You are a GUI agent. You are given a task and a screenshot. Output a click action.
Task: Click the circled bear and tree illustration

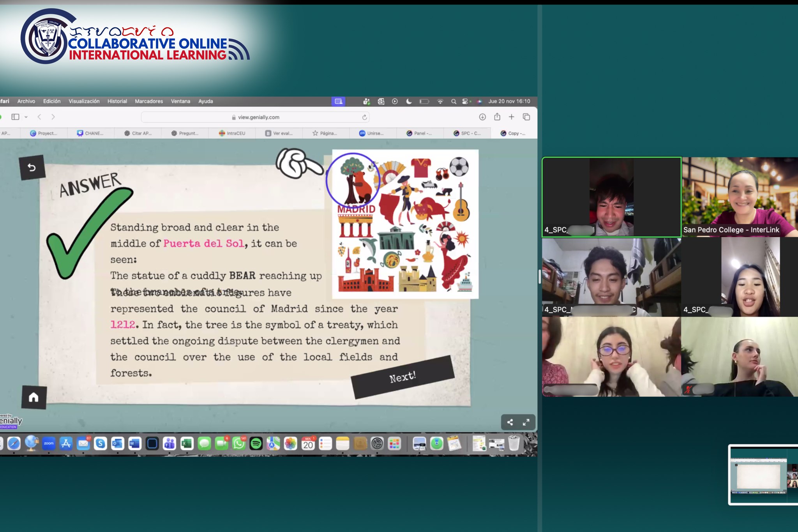[353, 180]
